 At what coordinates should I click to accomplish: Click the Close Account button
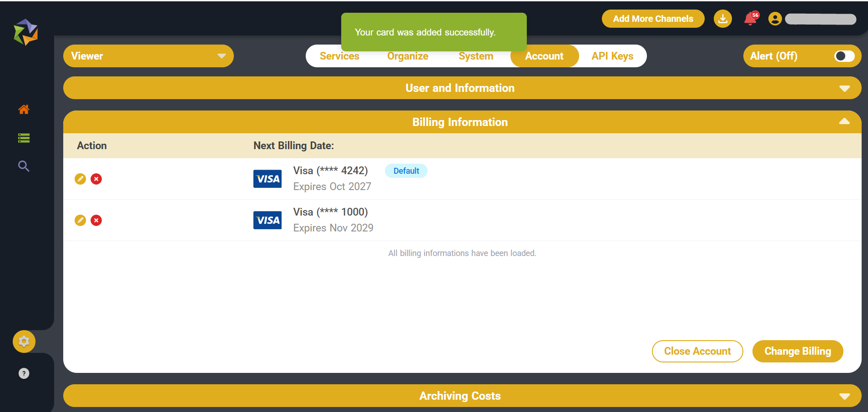697,351
